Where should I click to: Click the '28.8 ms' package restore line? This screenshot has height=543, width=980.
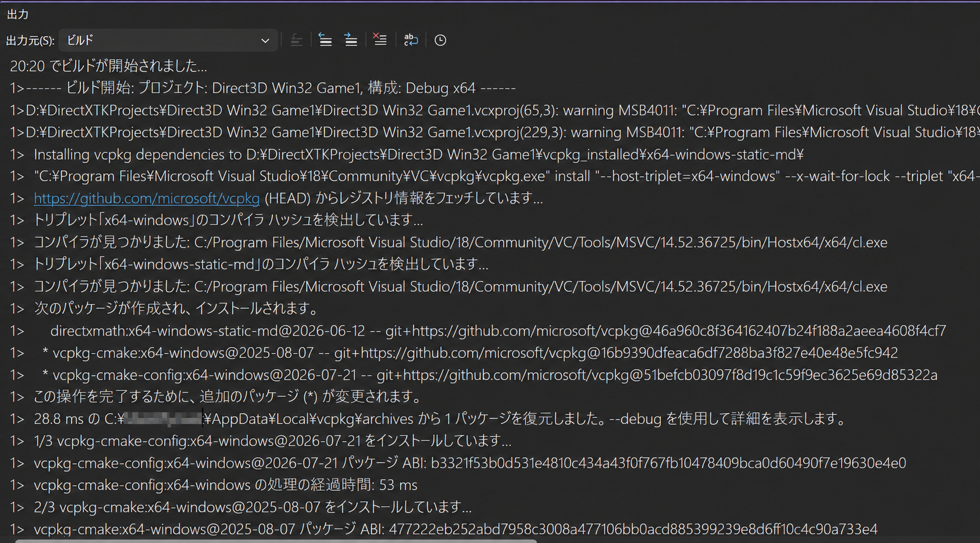[429, 419]
